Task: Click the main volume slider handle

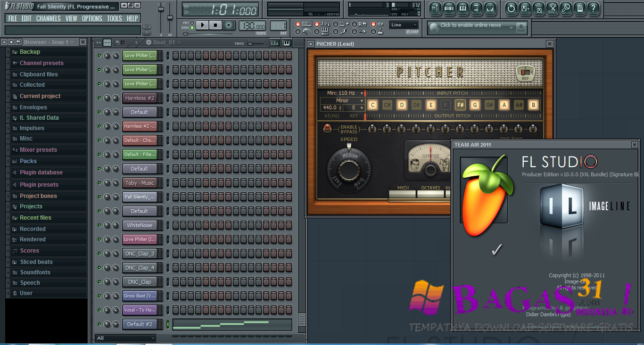Action: [161, 9]
